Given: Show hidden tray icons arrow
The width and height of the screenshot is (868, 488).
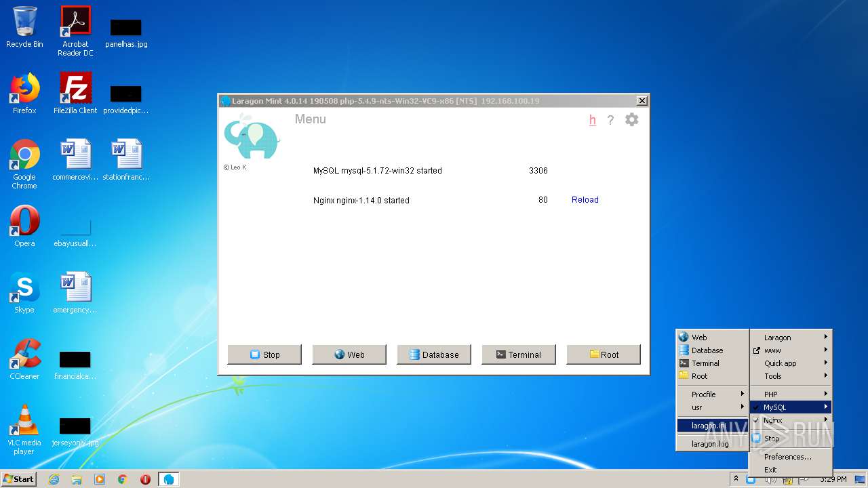Looking at the screenshot, I should coord(736,479).
